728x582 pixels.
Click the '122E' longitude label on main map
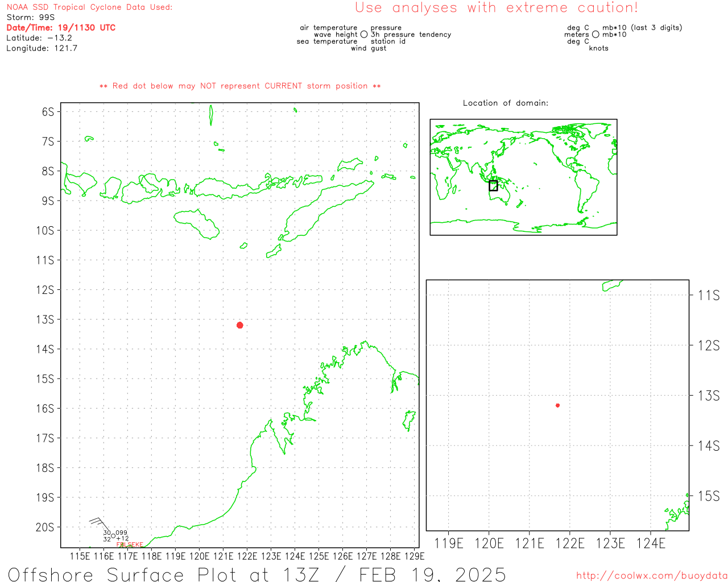coord(247,556)
